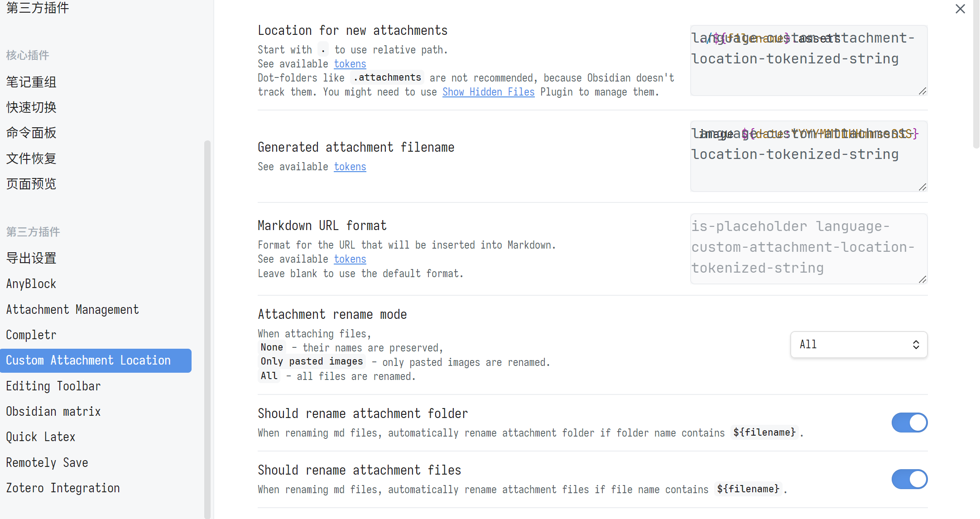
Task: Open the Show Hidden Files link
Action: pos(488,92)
